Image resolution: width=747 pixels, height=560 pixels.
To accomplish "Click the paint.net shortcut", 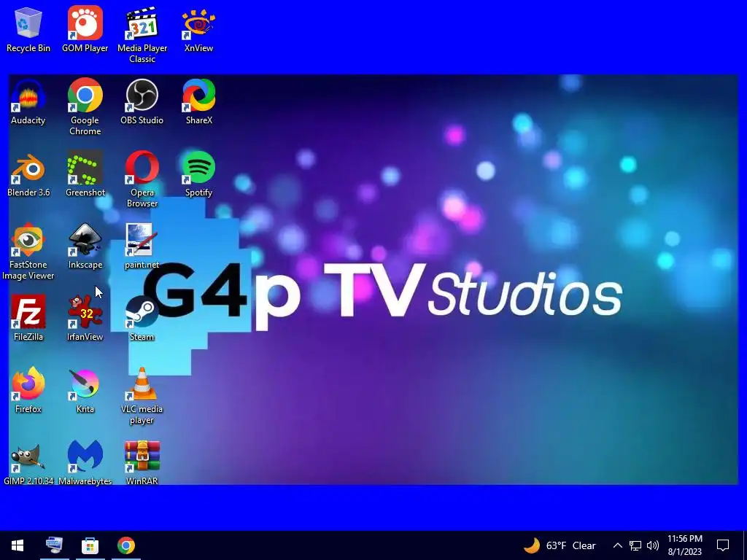I will (142, 246).
